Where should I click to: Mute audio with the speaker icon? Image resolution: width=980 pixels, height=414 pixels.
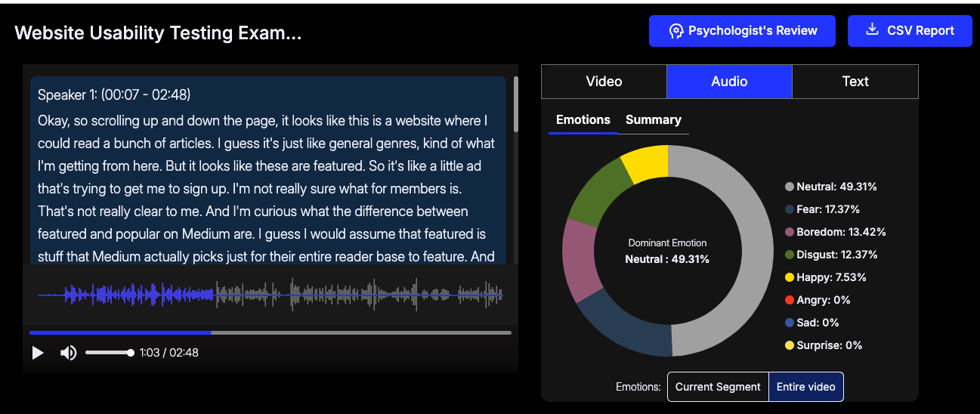(68, 353)
